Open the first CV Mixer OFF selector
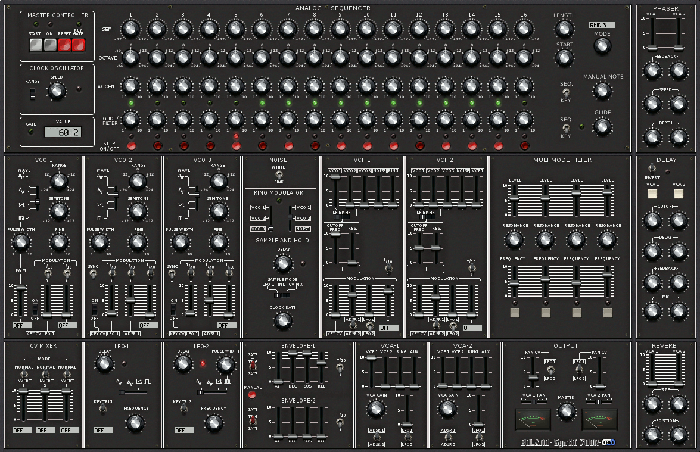700x452 pixels. point(22,430)
